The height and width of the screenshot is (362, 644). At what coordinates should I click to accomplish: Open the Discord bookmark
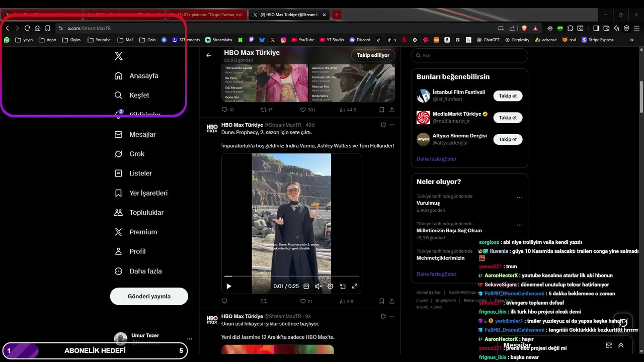tap(360, 40)
